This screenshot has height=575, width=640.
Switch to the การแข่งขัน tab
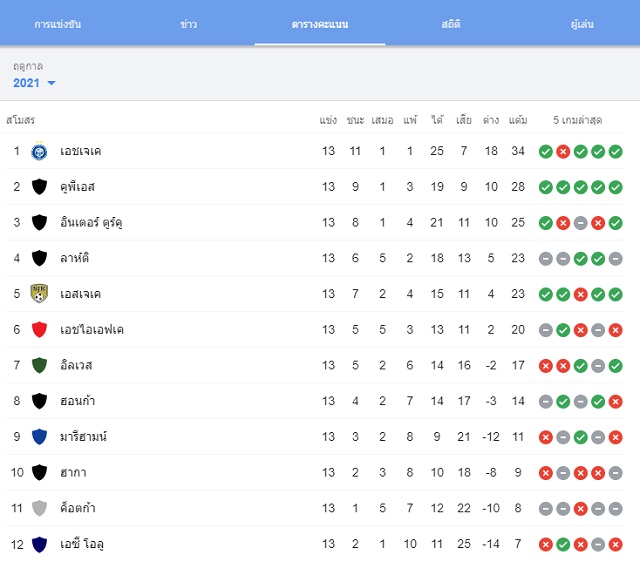tap(58, 24)
